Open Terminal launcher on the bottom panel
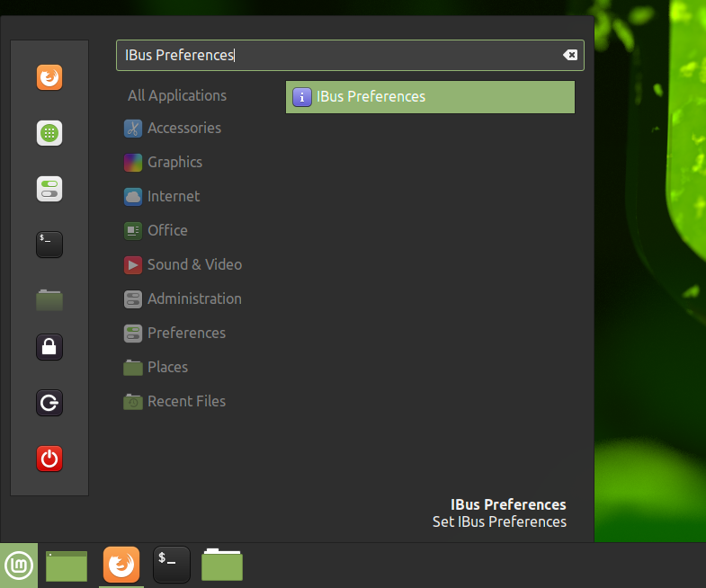The image size is (706, 588). [172, 565]
